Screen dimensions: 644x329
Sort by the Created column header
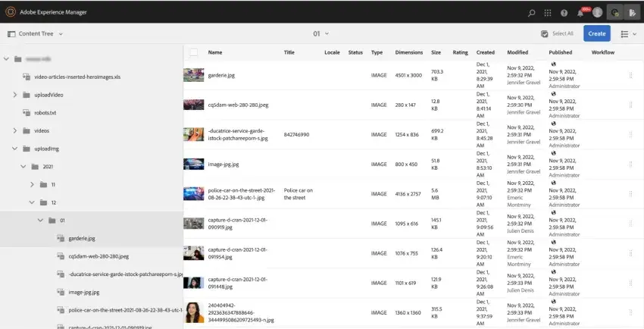click(x=486, y=52)
